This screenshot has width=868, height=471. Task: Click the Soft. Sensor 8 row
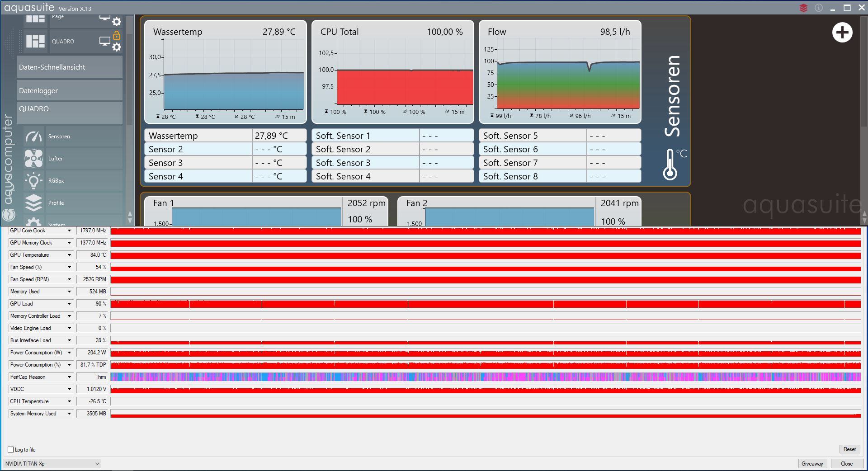coord(560,176)
